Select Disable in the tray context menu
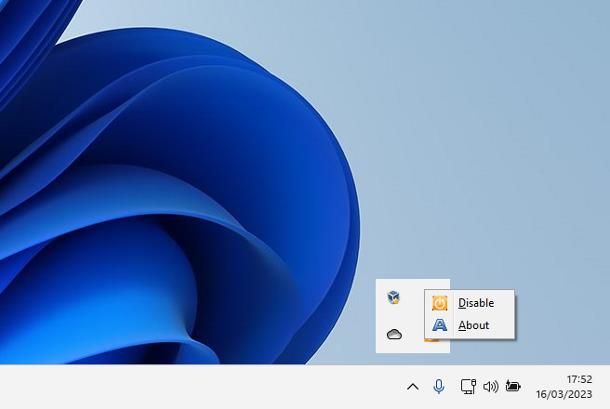Viewport: 610px width, 409px height. pyautogui.click(x=470, y=303)
